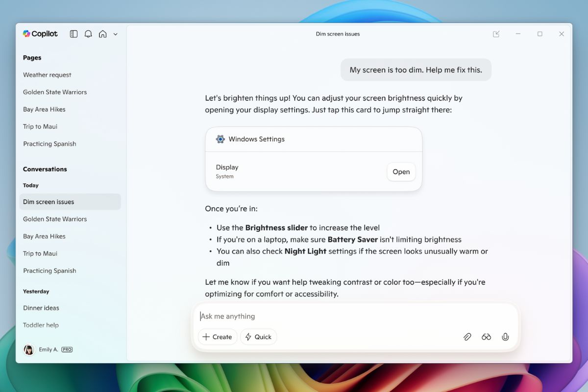Open the notifications bell
Viewport: 588px width, 392px height.
pyautogui.click(x=88, y=34)
